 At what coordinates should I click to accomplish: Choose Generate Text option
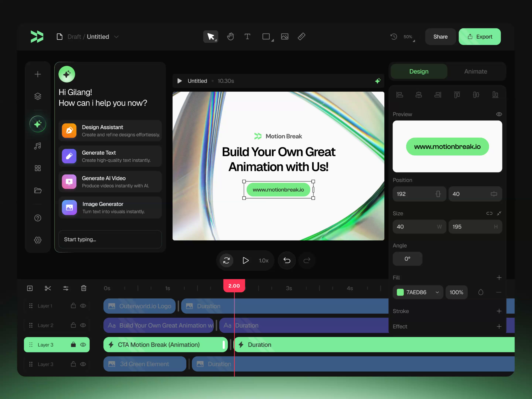tap(110, 156)
